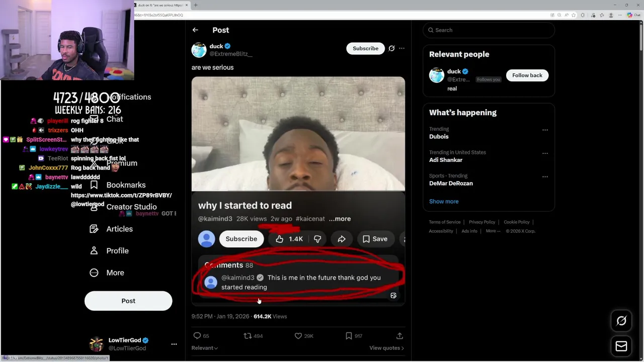This screenshot has height=362, width=644.
Task: Open the LowTierGod account avatar
Action: (x=96, y=344)
